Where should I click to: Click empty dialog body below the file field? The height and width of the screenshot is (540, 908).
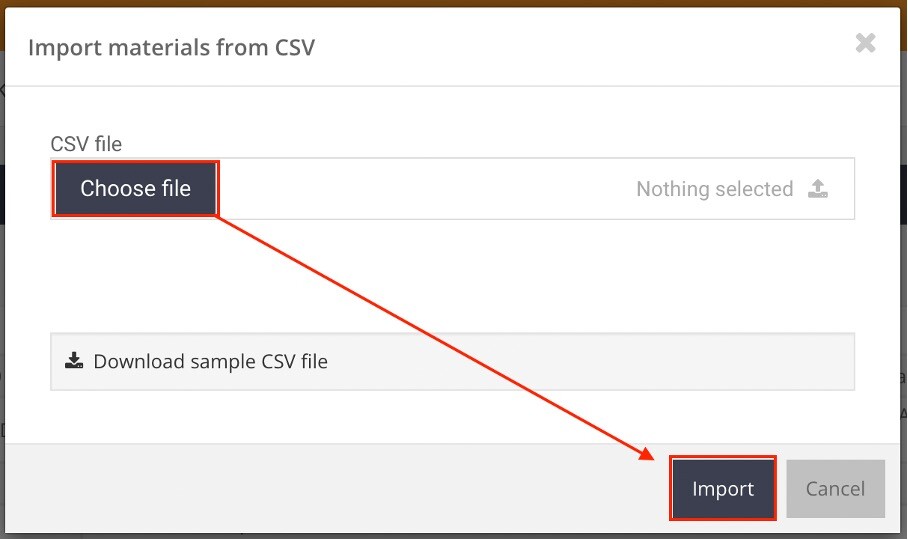pos(452,275)
